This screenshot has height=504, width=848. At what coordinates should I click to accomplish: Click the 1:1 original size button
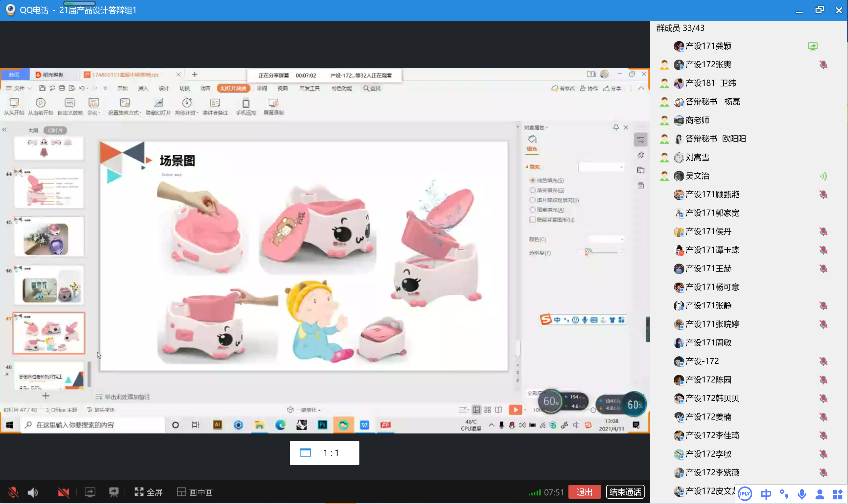pyautogui.click(x=324, y=453)
